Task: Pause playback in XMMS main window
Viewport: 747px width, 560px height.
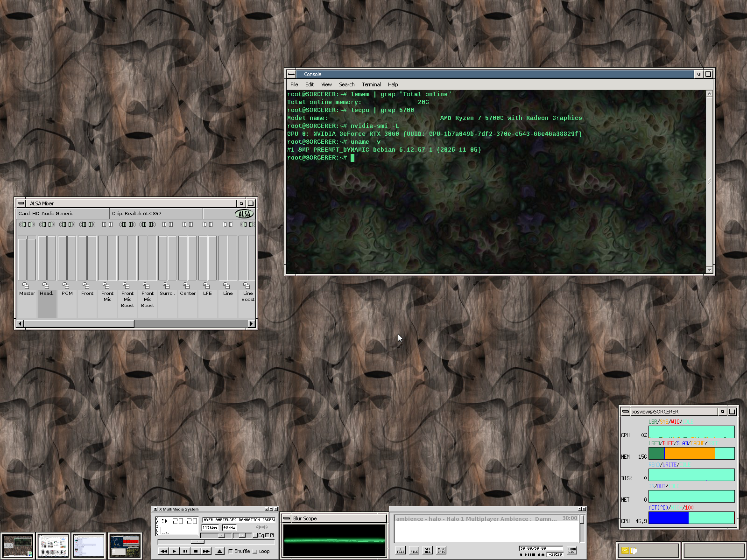Action: click(185, 551)
